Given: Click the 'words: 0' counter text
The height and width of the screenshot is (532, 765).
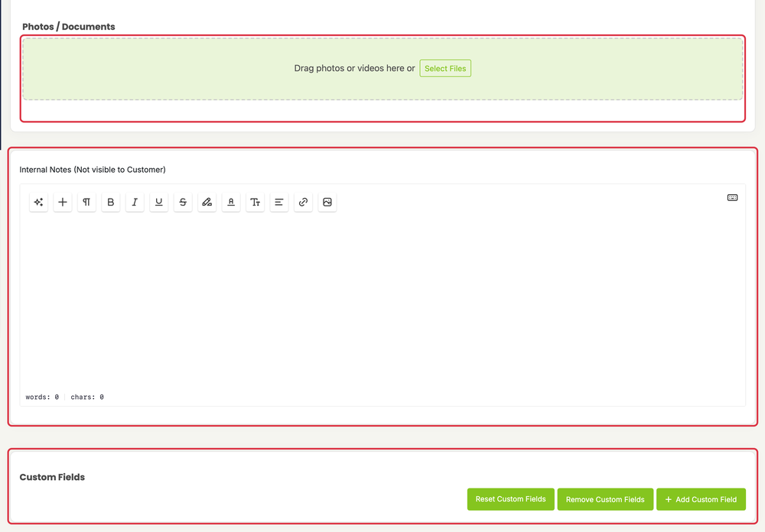Looking at the screenshot, I should coord(42,397).
